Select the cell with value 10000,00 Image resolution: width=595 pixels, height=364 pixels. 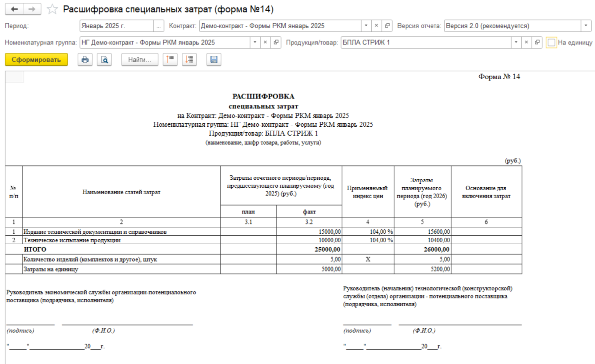click(309, 240)
